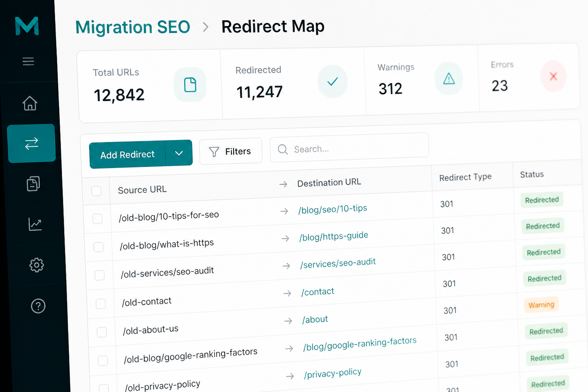Screen dimensions: 588x392
Task: Click the 12,842 Total URLs value
Action: [x=119, y=95]
